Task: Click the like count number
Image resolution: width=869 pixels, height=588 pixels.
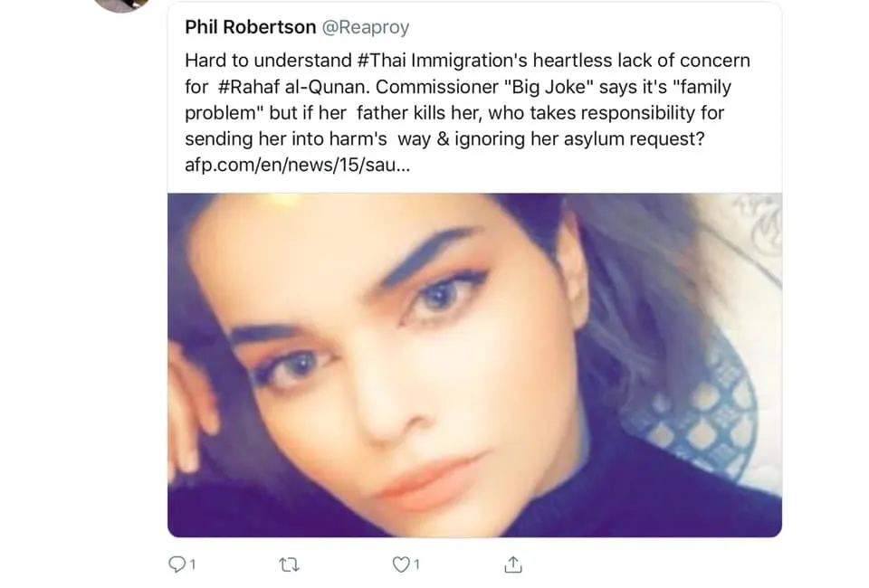Action: pos(416,564)
